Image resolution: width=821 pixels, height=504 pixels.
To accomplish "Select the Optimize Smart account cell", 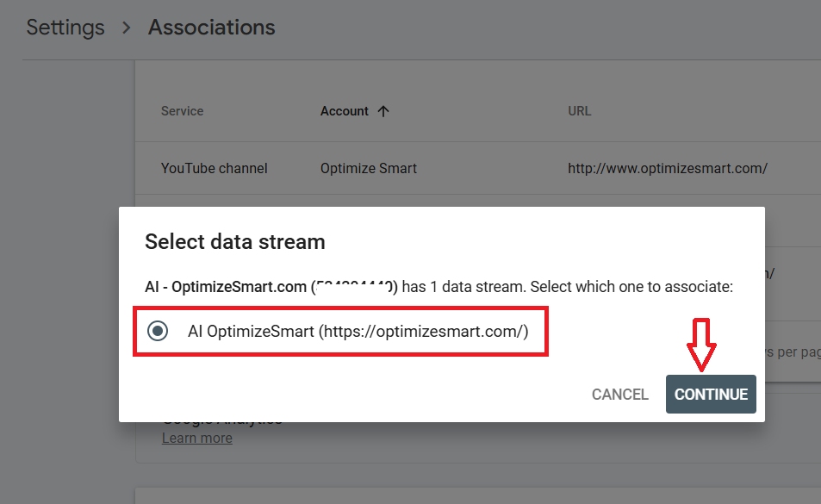I will (369, 168).
